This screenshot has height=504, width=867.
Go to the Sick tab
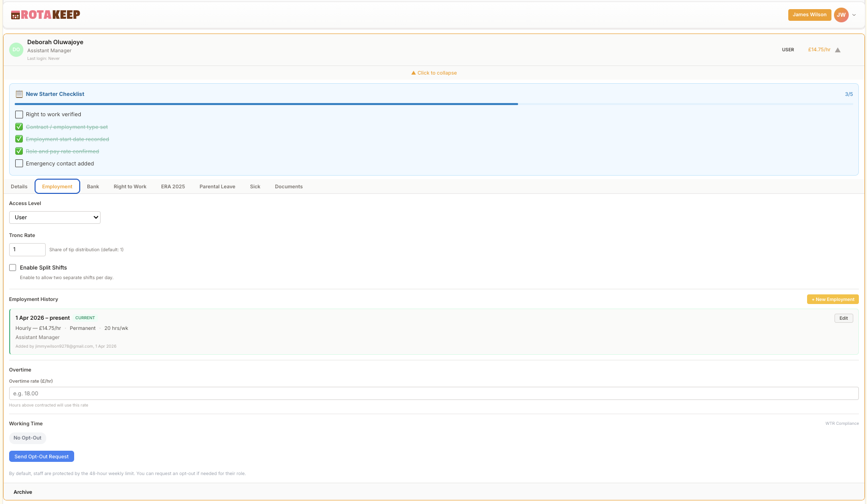[255, 187]
